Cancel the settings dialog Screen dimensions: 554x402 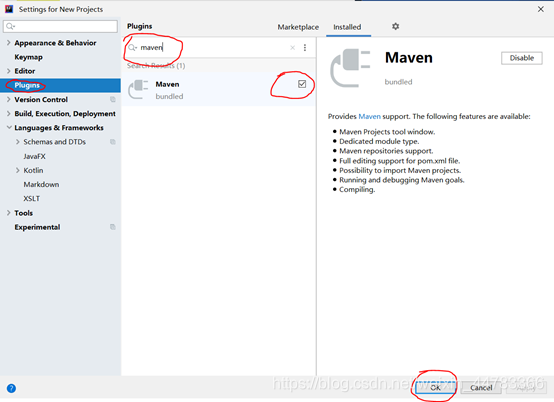click(481, 388)
